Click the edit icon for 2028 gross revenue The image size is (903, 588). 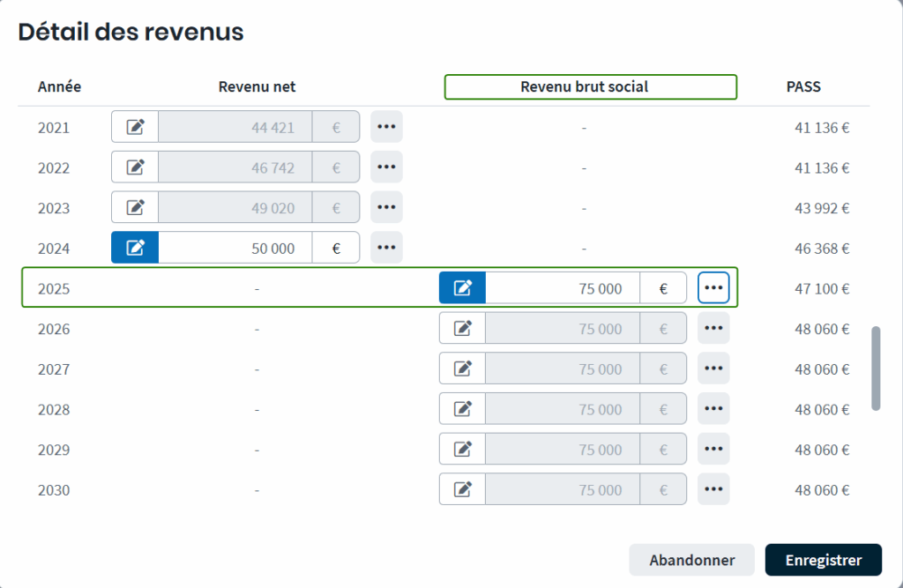point(462,409)
